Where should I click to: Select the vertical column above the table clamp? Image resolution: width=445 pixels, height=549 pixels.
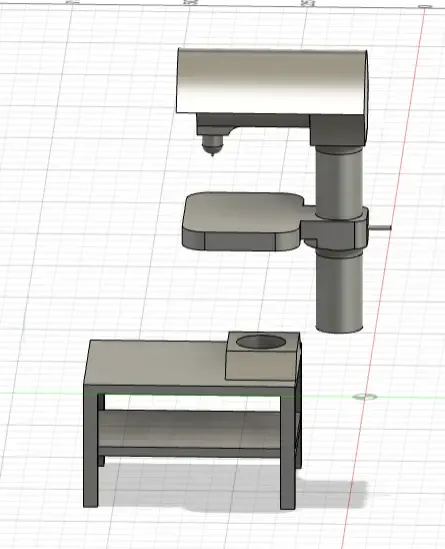coord(339,182)
